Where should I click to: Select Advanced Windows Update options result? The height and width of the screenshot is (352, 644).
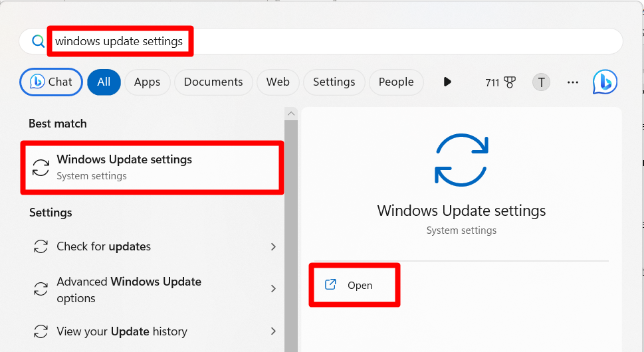152,289
